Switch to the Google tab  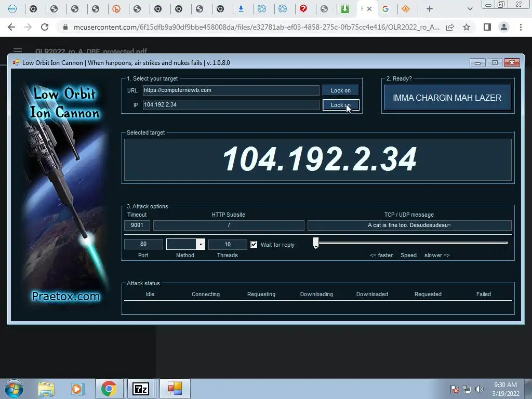tap(385, 9)
